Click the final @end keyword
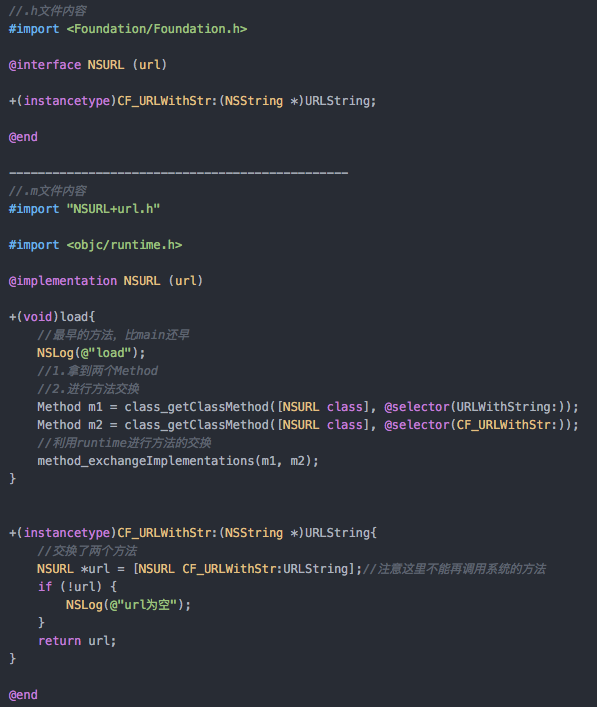 click(23, 695)
